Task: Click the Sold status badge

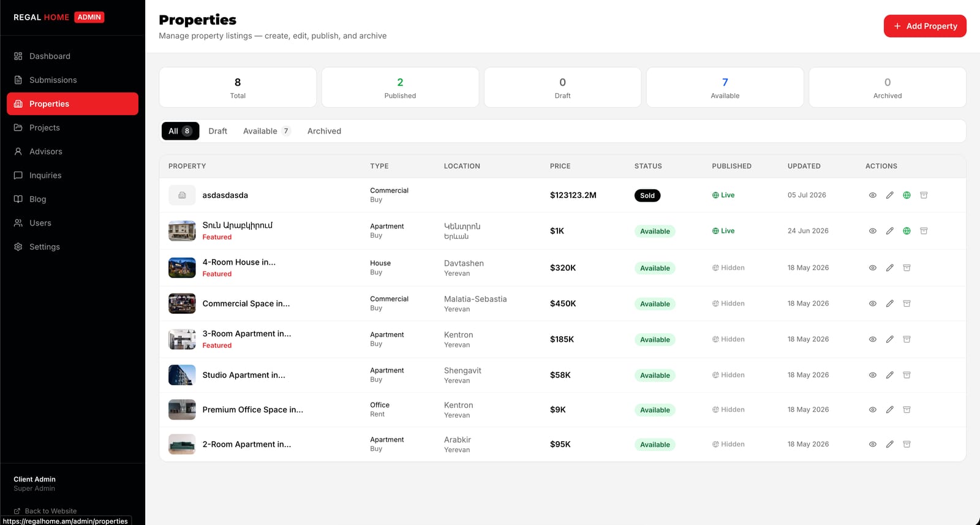Action: [647, 195]
